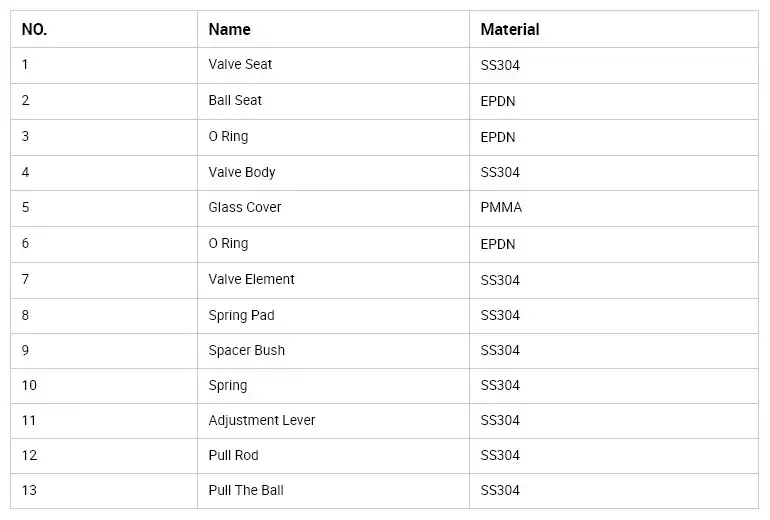Select the "Valve Seat" name cell
This screenshot has height=520, width=770.
click(240, 65)
